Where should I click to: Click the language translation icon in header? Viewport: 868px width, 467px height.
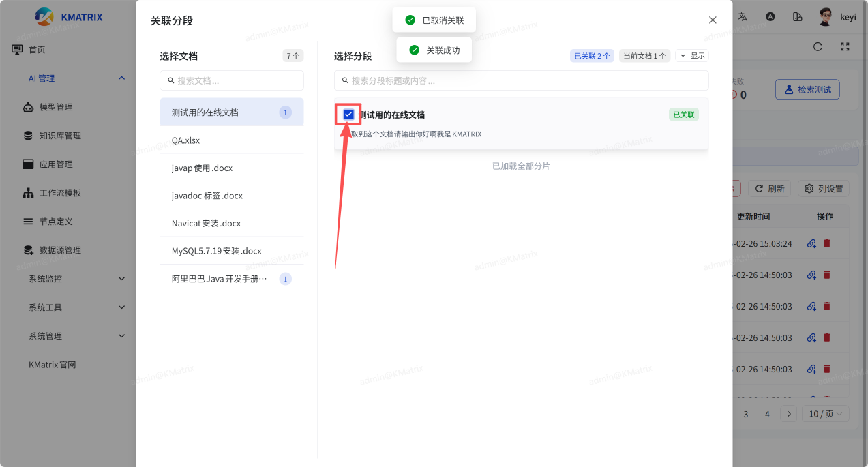pyautogui.click(x=743, y=17)
